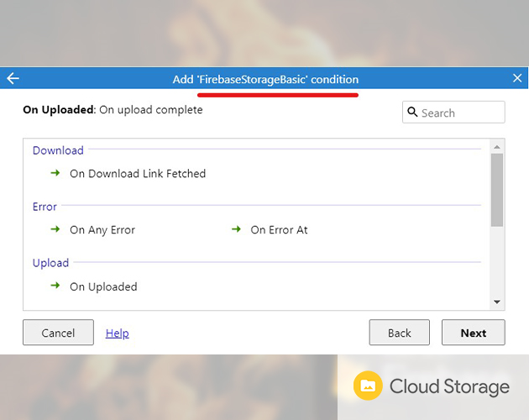The image size is (529, 420).
Task: Click the green arrow beside On Download Link Fetched
Action: 55,173
